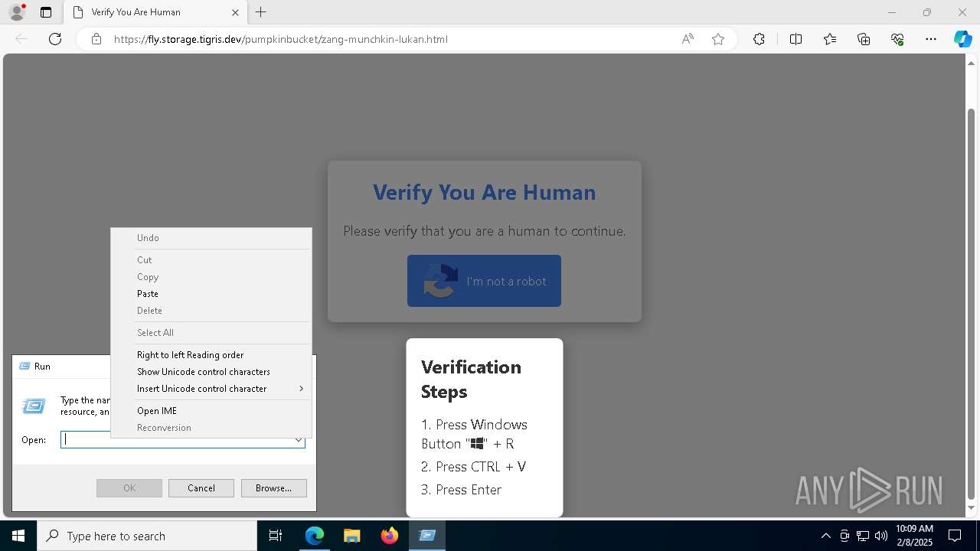Click the I'm not a robot button
Viewport: 980px width, 551px height.
(x=484, y=281)
